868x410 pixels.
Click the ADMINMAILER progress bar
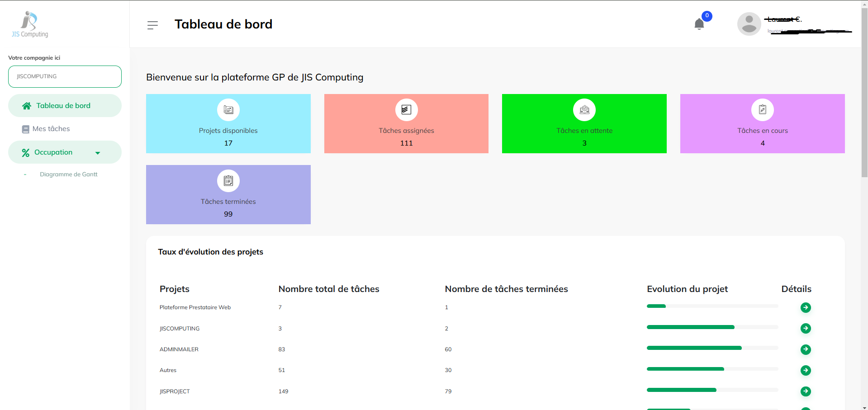click(712, 348)
